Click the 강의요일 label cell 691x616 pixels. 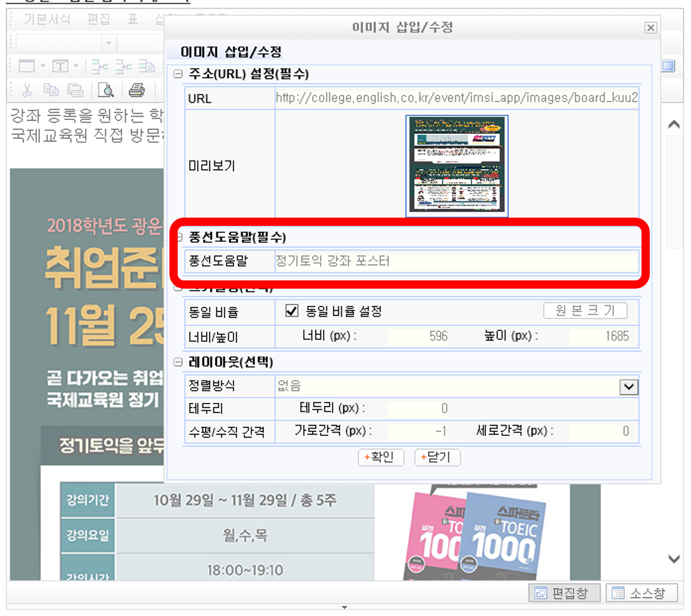point(88,535)
